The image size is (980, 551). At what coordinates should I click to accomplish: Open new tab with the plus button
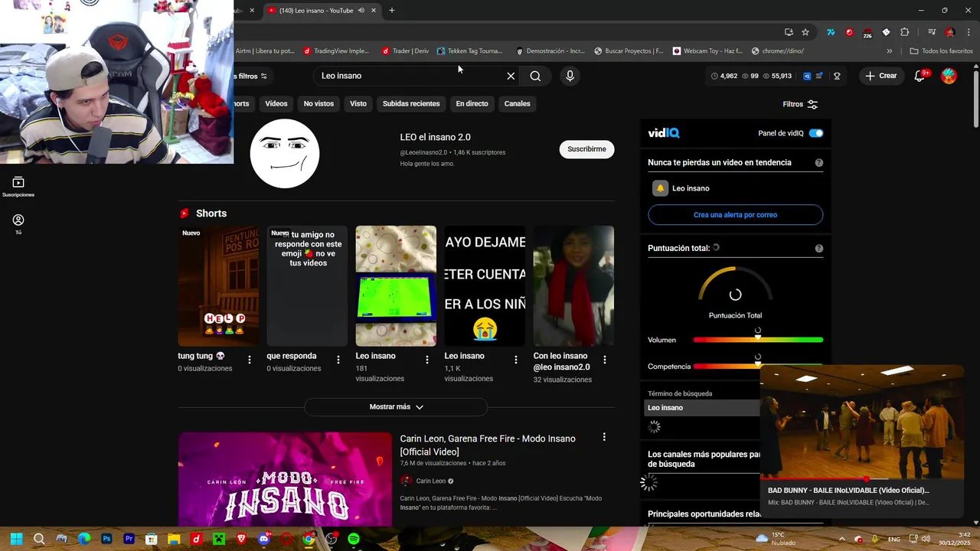391,11
